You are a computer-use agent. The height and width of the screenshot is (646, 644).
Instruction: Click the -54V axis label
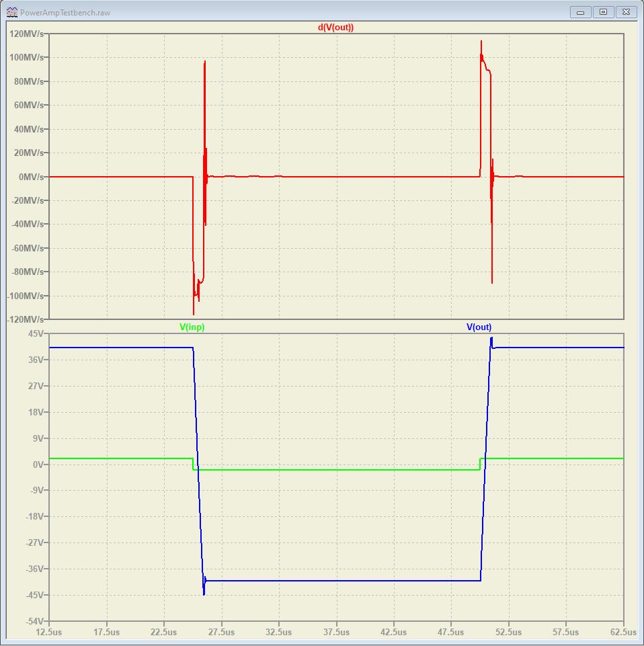tap(34, 621)
